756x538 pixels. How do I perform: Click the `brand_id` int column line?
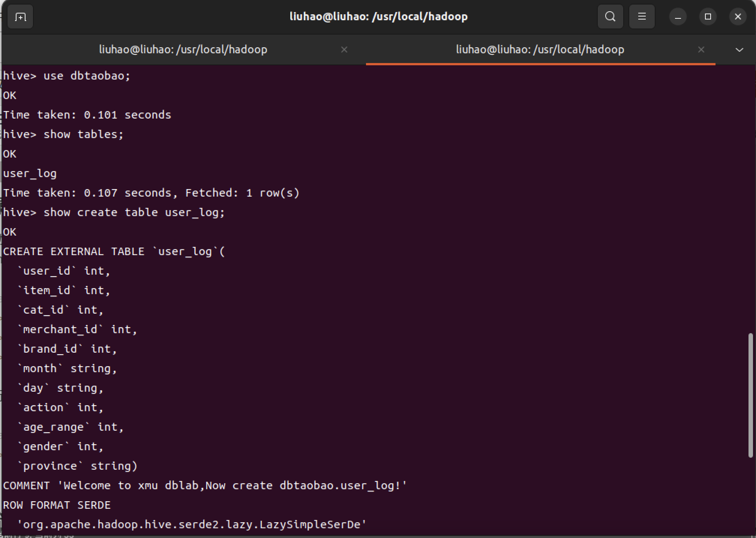[67, 349]
